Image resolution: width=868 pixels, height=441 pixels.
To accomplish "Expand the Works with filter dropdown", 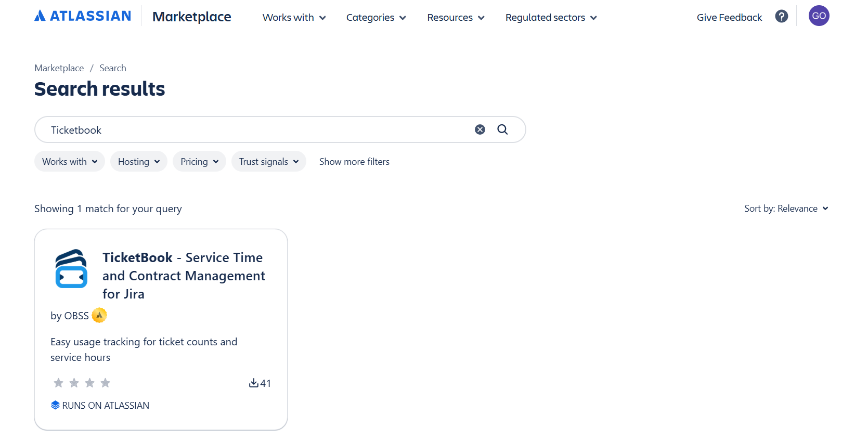I will click(x=70, y=162).
